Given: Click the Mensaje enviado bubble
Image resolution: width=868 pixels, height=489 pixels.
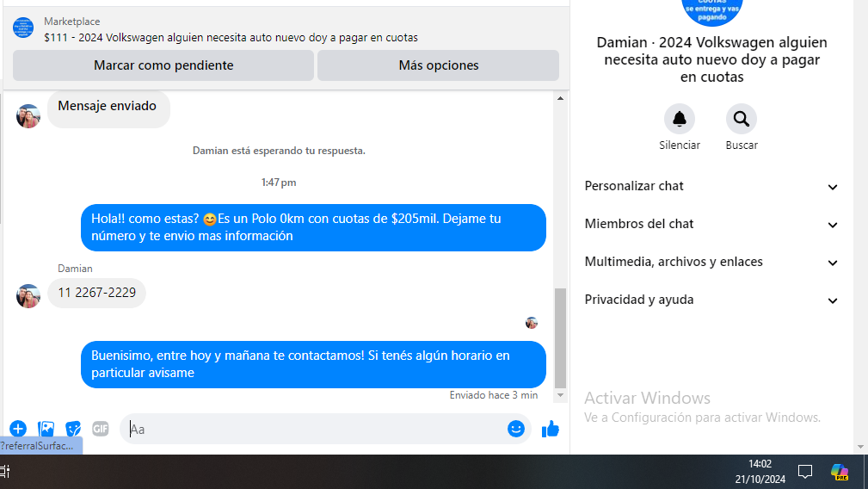Looking at the screenshot, I should [108, 108].
